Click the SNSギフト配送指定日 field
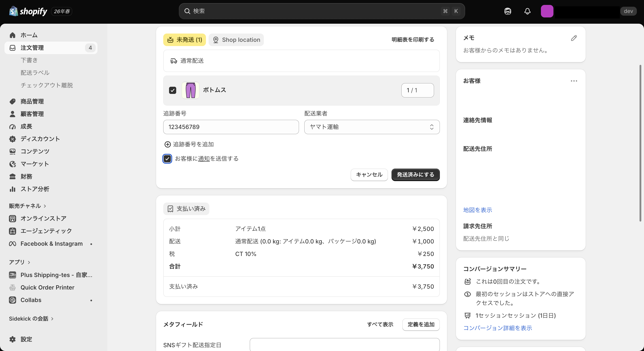The image size is (644, 351). [x=345, y=345]
